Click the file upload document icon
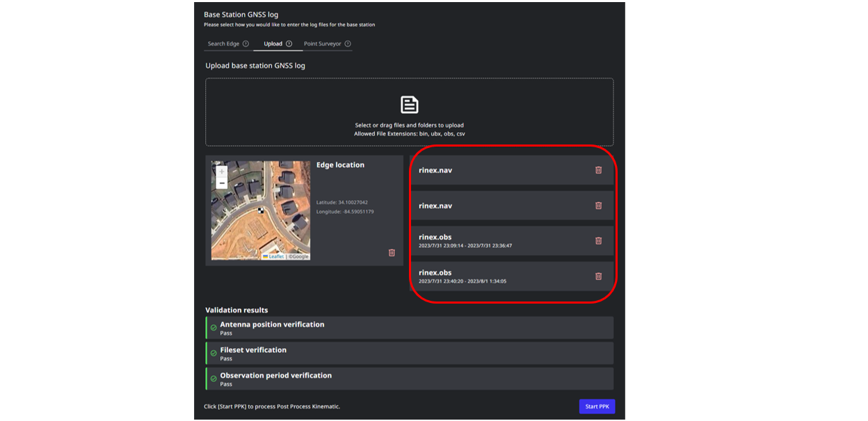Screen dimensions: 868x421 pos(410,105)
